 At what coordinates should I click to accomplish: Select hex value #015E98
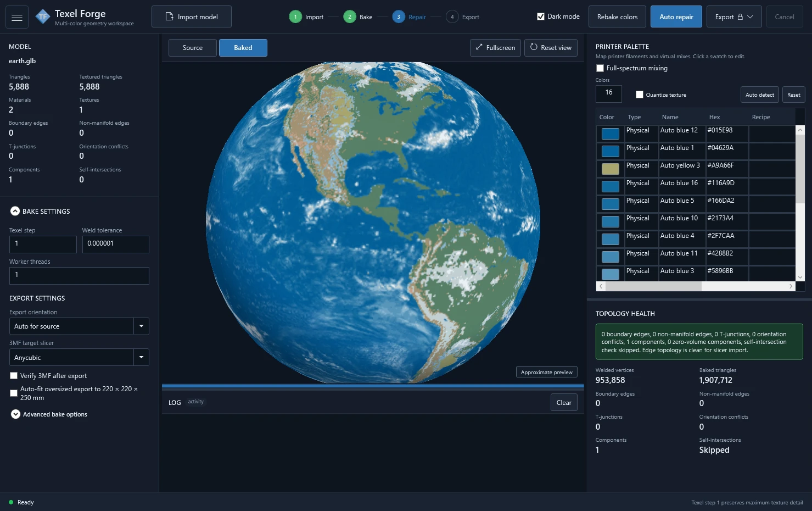pyautogui.click(x=720, y=130)
